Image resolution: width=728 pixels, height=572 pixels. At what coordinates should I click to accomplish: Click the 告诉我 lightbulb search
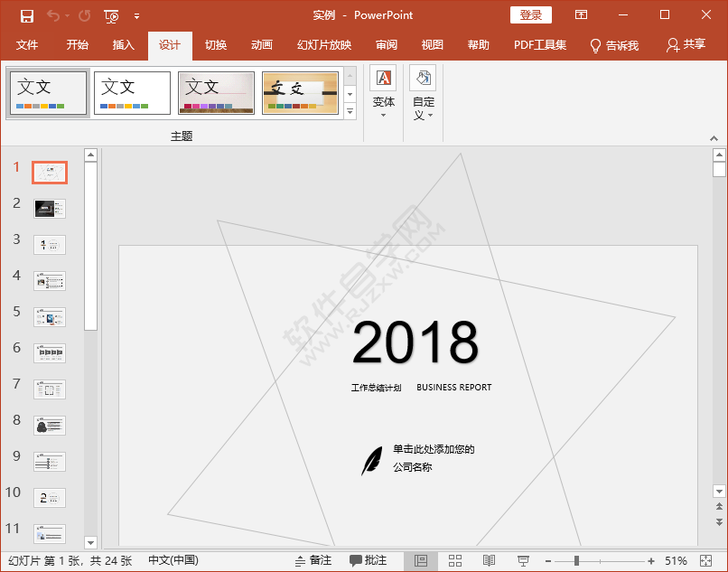pos(614,45)
